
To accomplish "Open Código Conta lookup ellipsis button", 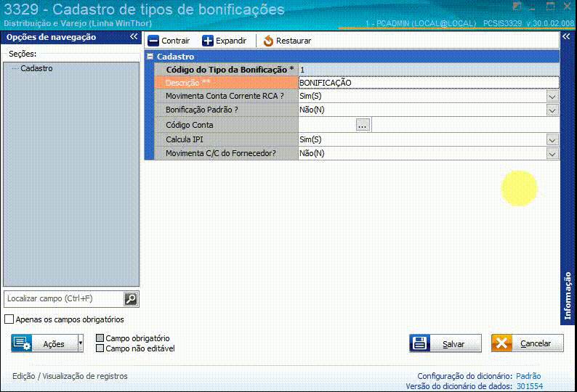I will click(x=363, y=125).
